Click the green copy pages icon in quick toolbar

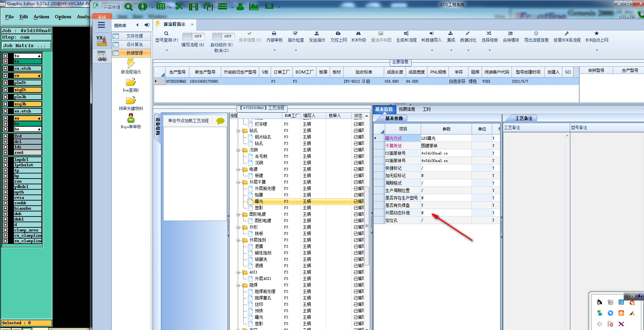click(x=208, y=6)
